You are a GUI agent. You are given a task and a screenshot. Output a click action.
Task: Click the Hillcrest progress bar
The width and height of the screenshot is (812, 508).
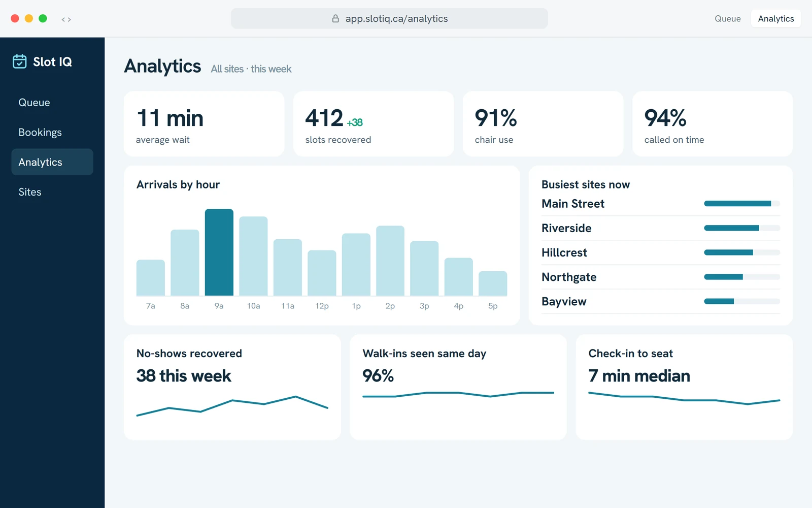(742, 252)
